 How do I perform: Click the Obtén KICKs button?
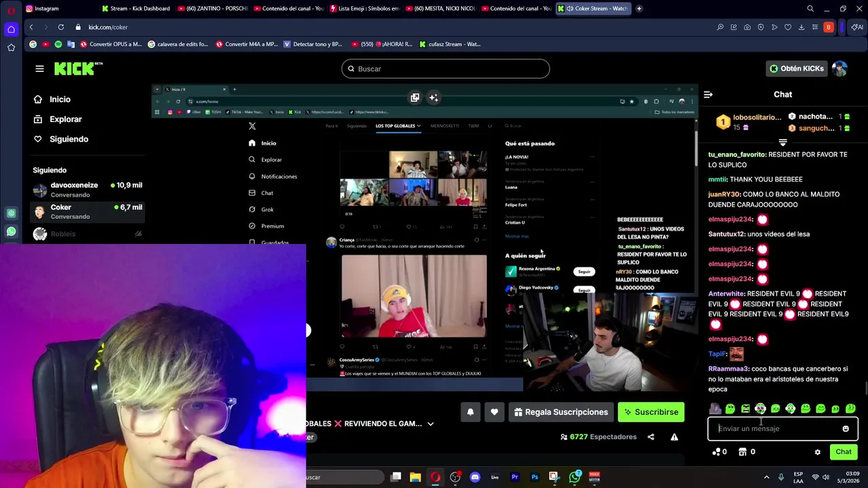pos(797,68)
